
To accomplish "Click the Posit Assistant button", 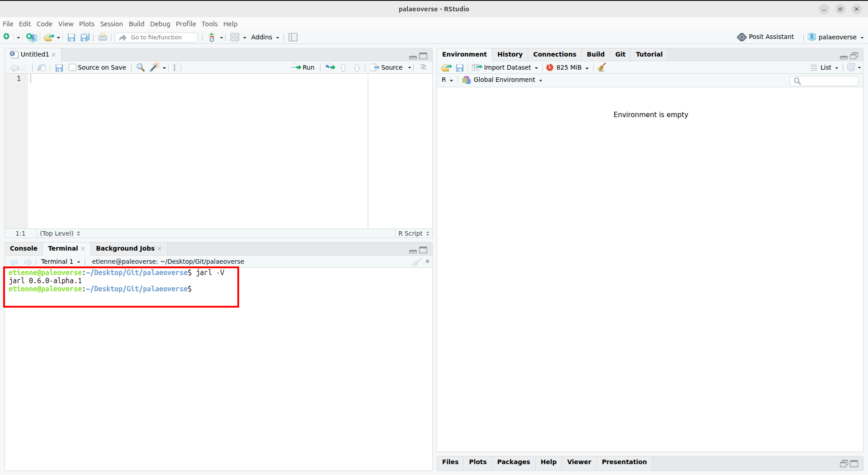I will pyautogui.click(x=765, y=37).
